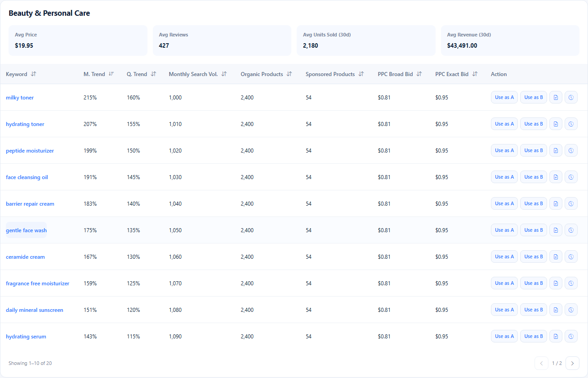Use hydrating toner as A

click(504, 124)
